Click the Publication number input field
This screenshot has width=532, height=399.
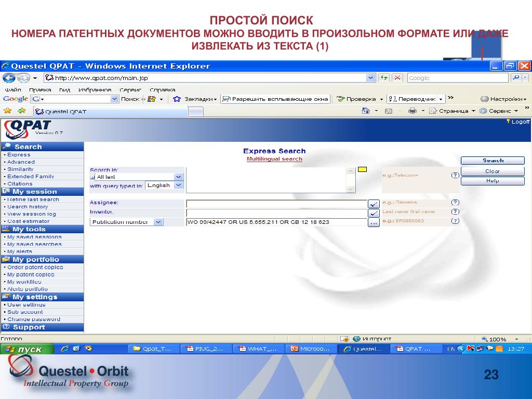pyautogui.click(x=276, y=222)
